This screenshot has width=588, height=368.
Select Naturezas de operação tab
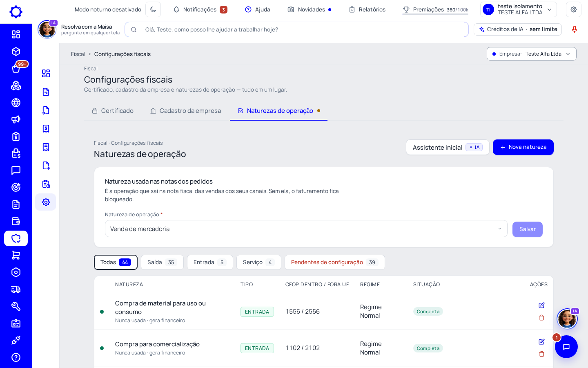[279, 111]
